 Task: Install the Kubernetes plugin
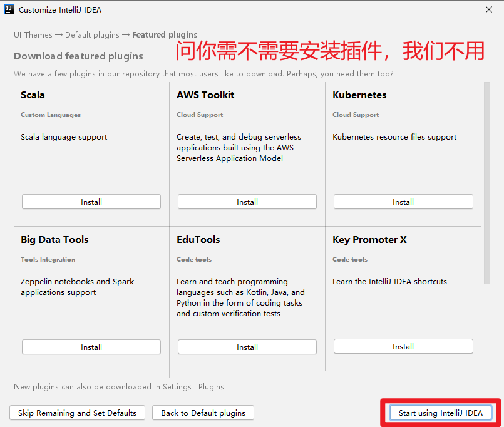[x=403, y=202]
